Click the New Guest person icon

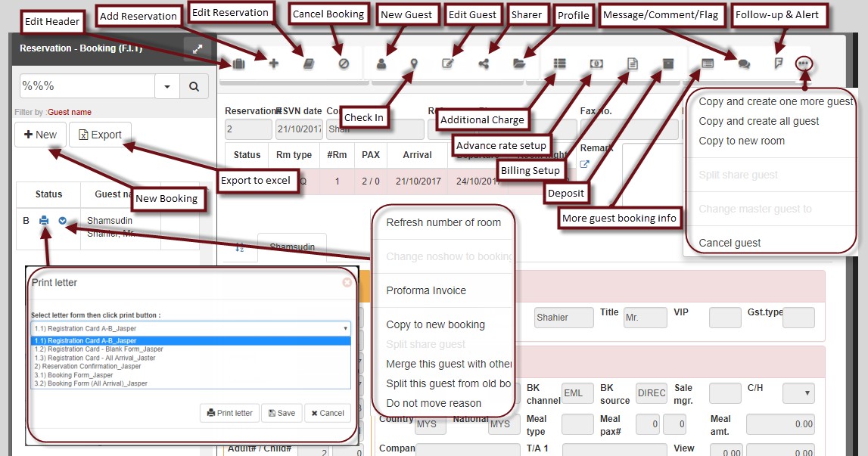click(x=381, y=64)
